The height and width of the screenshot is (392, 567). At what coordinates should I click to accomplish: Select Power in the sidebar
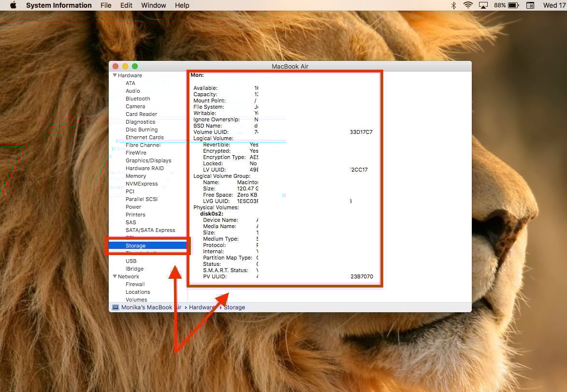(x=133, y=207)
